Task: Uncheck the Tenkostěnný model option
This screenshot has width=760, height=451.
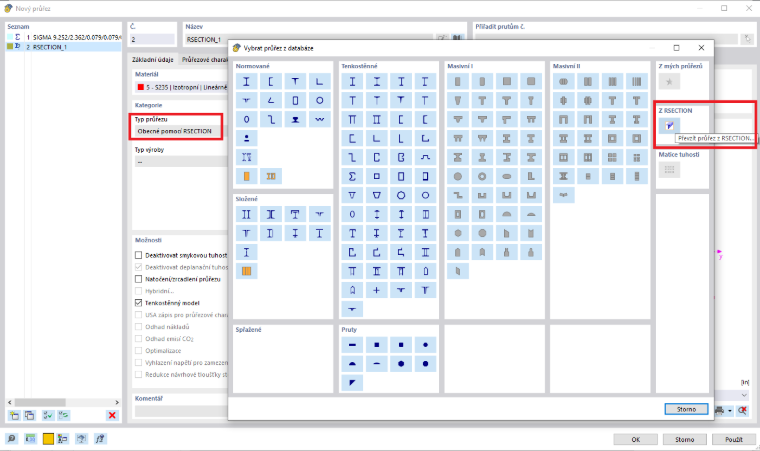Action: (x=139, y=303)
